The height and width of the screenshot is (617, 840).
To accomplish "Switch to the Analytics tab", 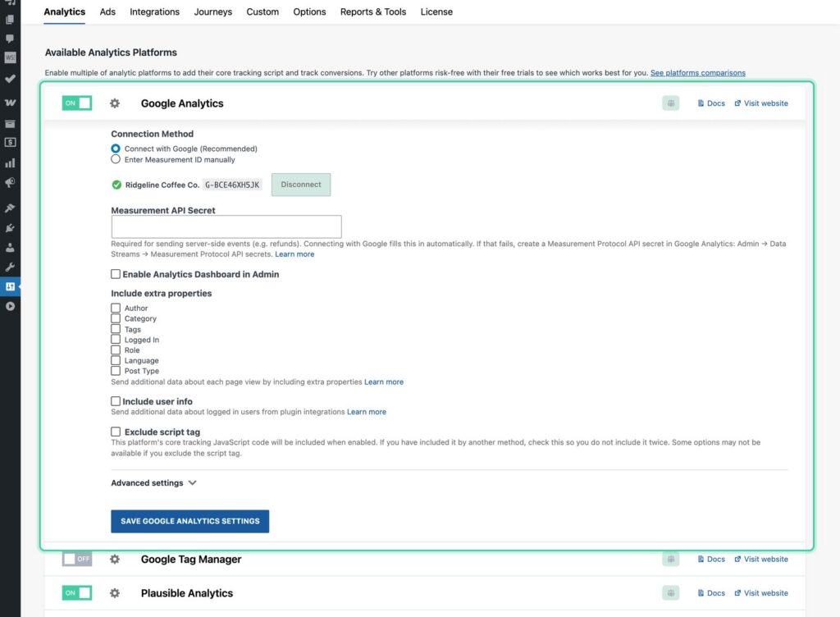I will click(64, 11).
